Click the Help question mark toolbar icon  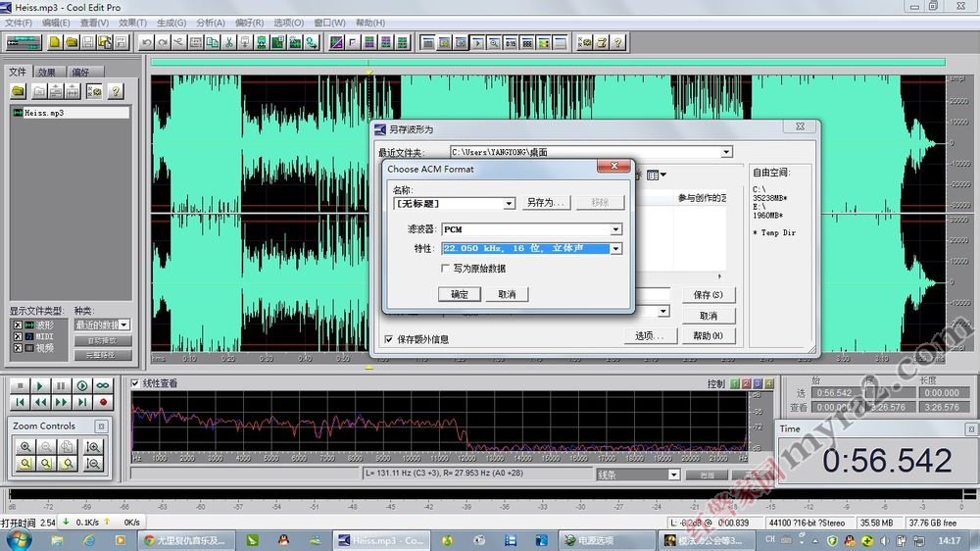click(x=617, y=42)
